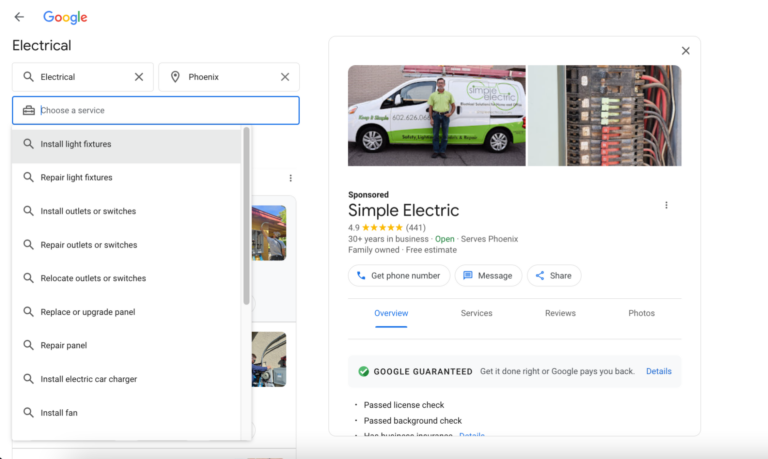
Task: Open first listing photo thumbnail behind dropdown
Action: (269, 233)
